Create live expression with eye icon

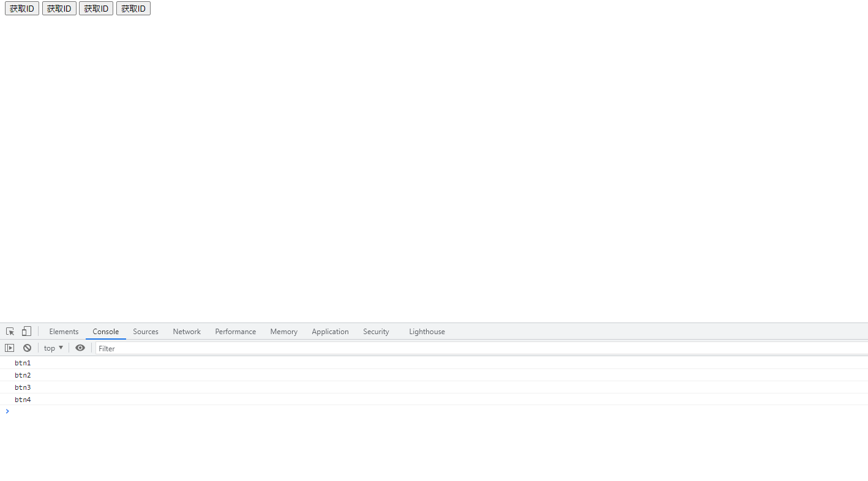coord(80,348)
